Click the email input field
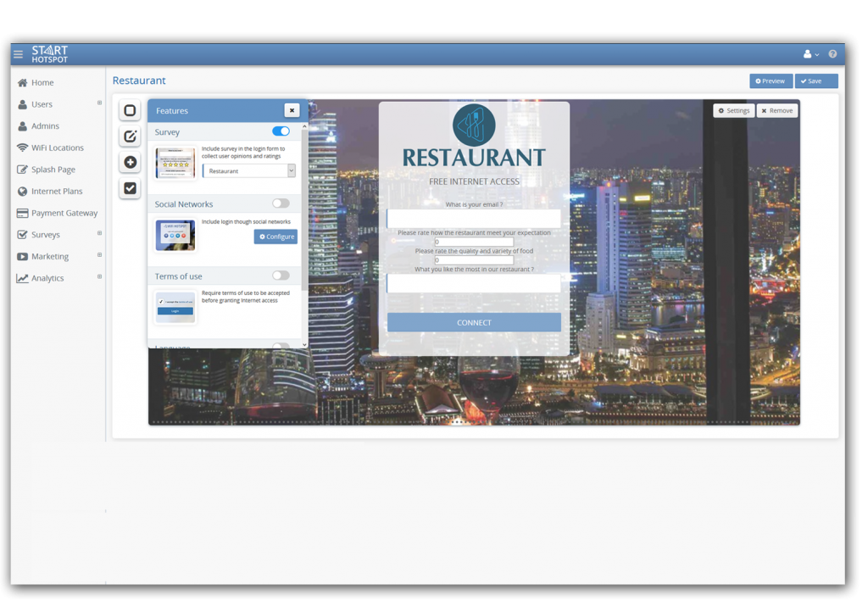Image resolution: width=868 pixels, height=607 pixels. tap(474, 218)
